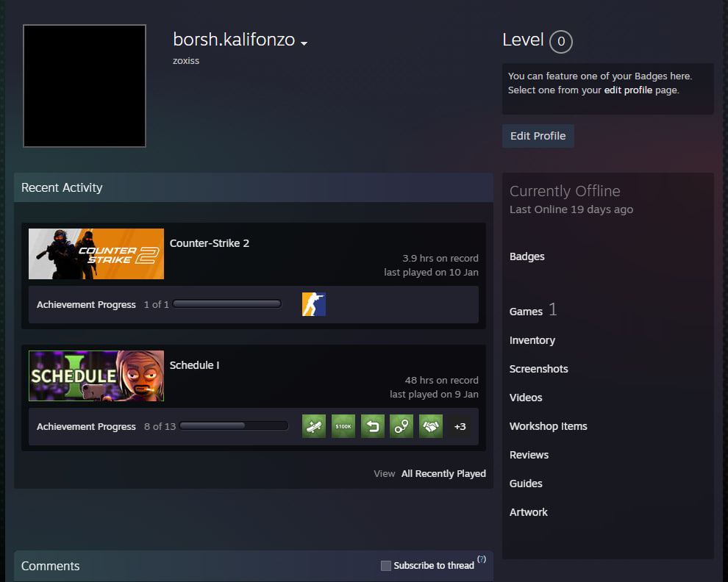The height and width of the screenshot is (582, 728).
Task: Open Schedule I handshake achievement icon
Action: coord(431,426)
